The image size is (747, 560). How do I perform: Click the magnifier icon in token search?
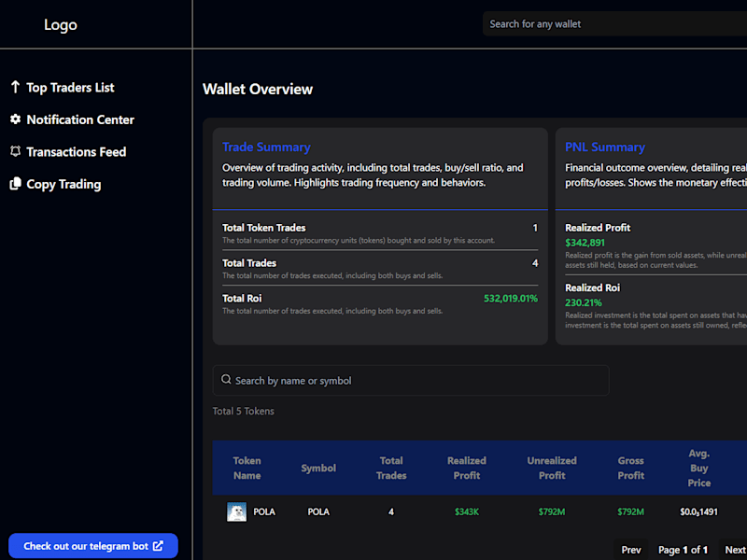pyautogui.click(x=226, y=380)
